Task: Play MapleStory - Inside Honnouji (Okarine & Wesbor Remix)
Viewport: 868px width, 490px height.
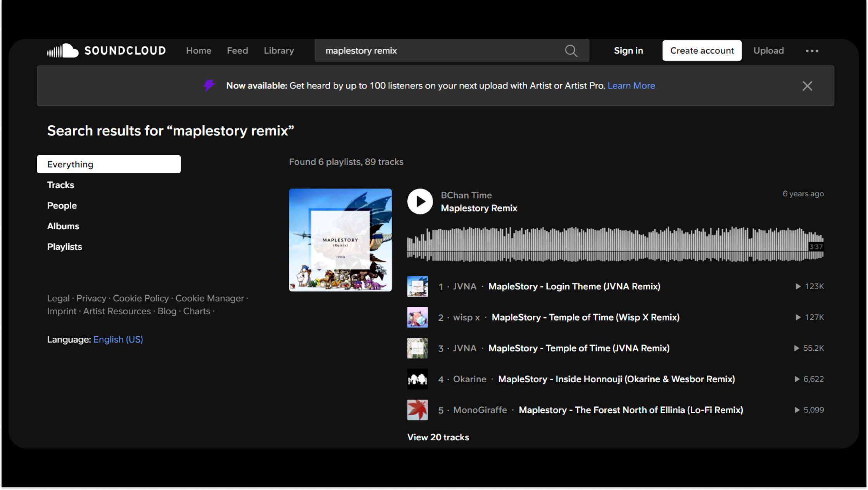Action: (616, 379)
